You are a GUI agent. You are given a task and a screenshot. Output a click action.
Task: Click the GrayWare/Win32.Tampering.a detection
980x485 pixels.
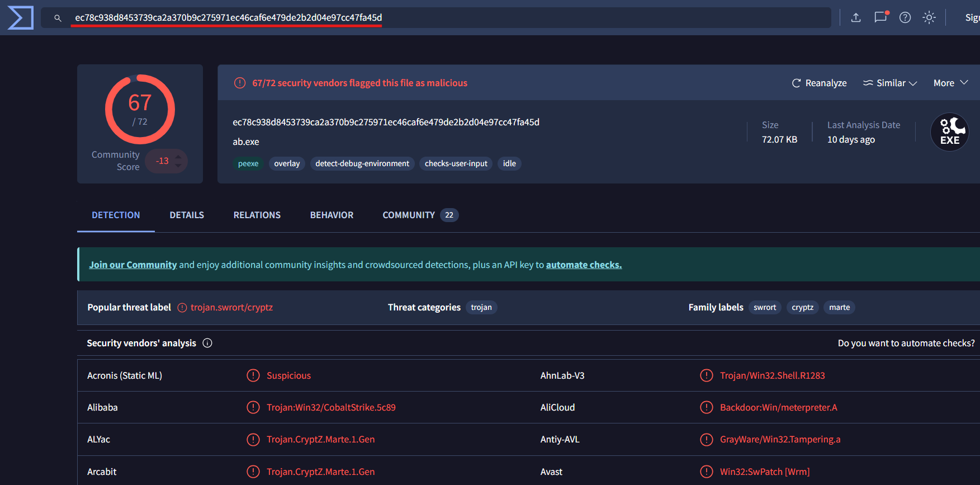tap(780, 439)
